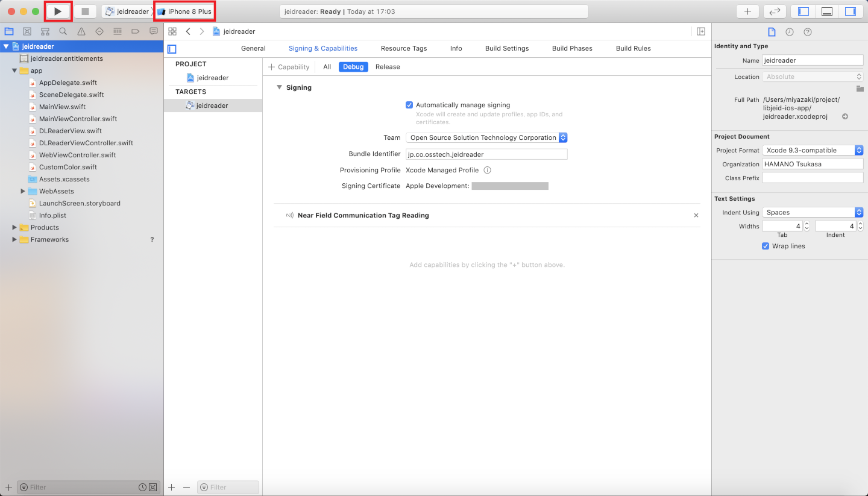Add a new Capability
This screenshot has width=868, height=496.
(x=289, y=67)
